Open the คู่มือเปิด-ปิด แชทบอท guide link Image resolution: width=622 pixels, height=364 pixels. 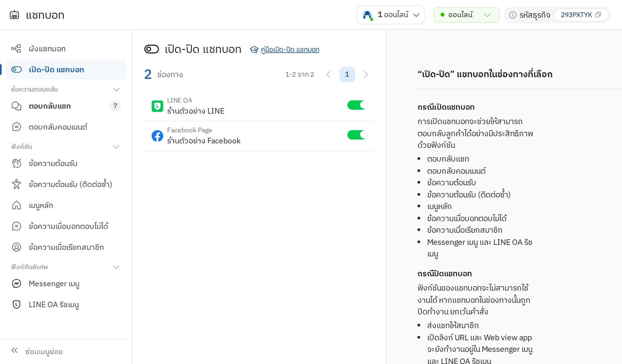tap(290, 49)
